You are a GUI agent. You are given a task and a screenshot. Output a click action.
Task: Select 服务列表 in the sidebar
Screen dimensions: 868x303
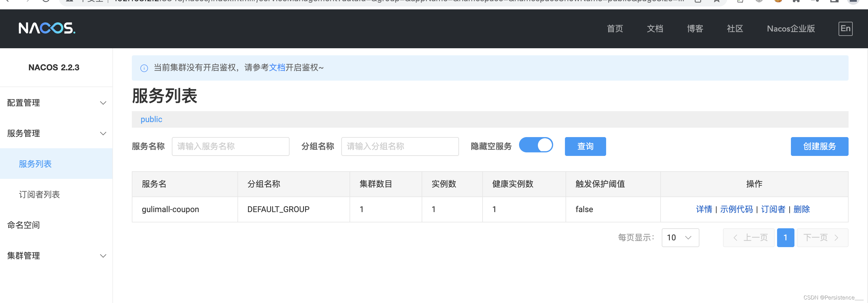[56, 164]
